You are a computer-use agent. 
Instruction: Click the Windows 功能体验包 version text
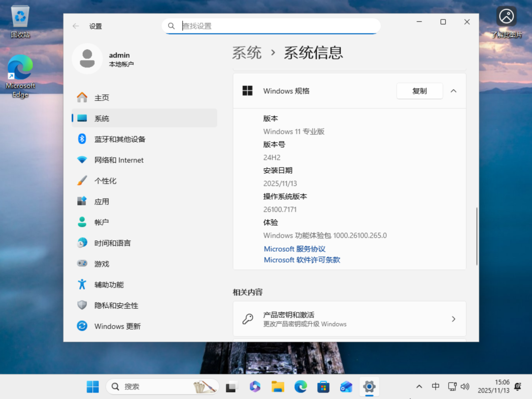click(x=325, y=235)
